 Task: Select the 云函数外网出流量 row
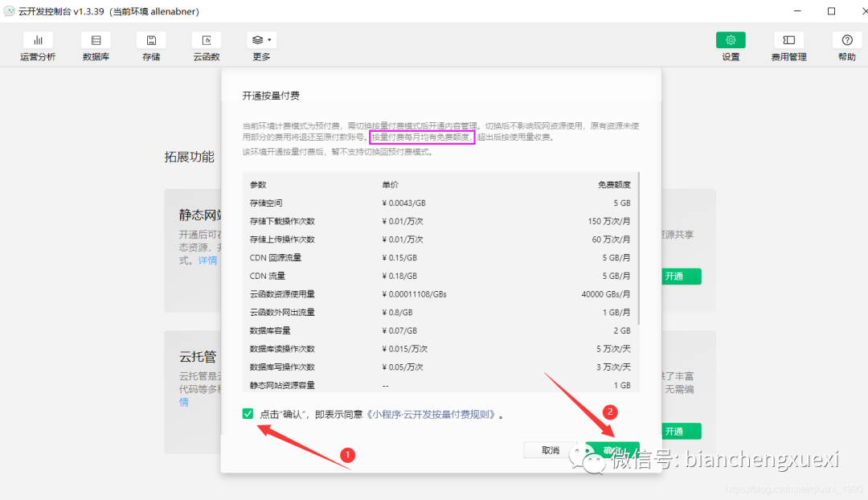pyautogui.click(x=440, y=312)
